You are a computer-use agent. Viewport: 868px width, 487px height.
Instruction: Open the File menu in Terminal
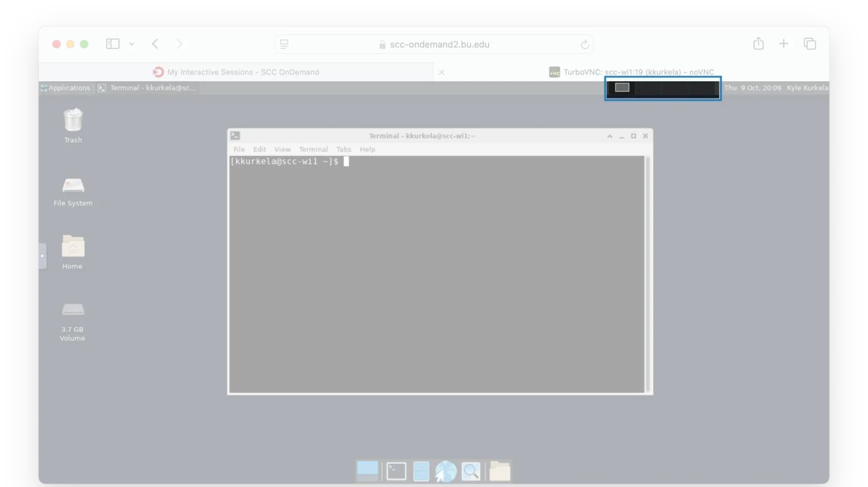(239, 149)
